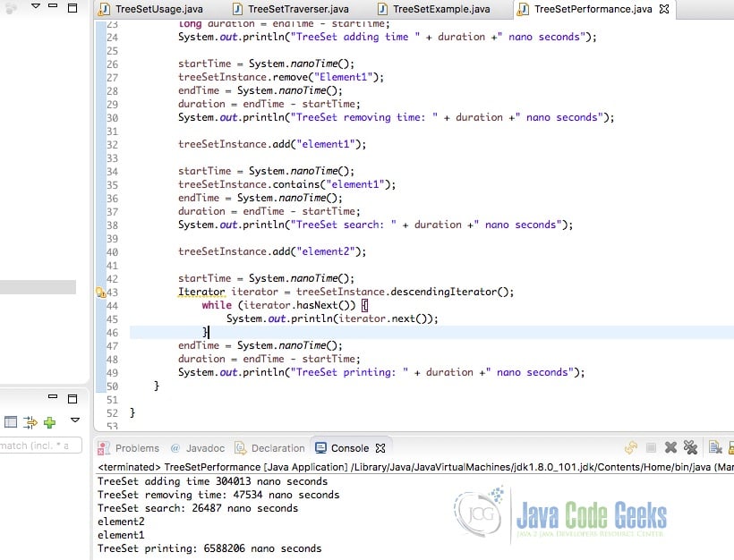
Task: Remove launch using the single X console icon
Action: click(x=670, y=447)
